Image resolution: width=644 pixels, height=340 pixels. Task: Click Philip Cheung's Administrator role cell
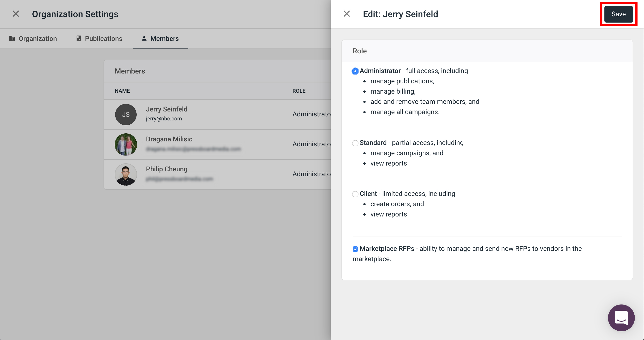[311, 174]
